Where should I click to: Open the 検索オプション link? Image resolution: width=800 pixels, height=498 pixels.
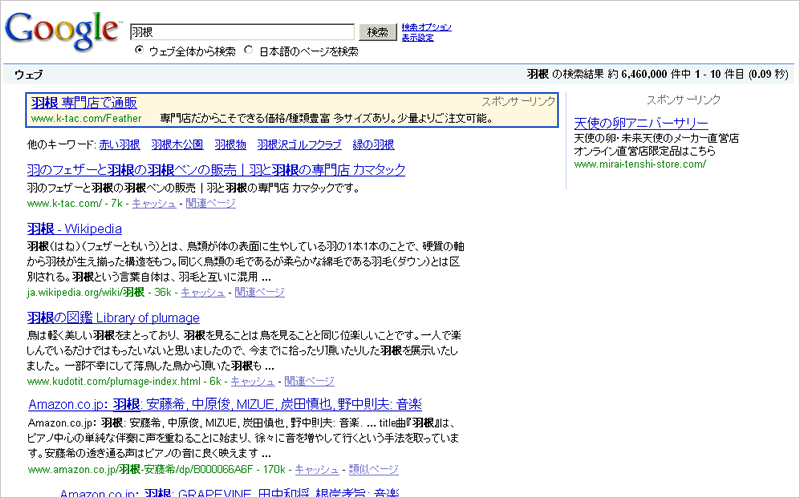pyautogui.click(x=426, y=27)
